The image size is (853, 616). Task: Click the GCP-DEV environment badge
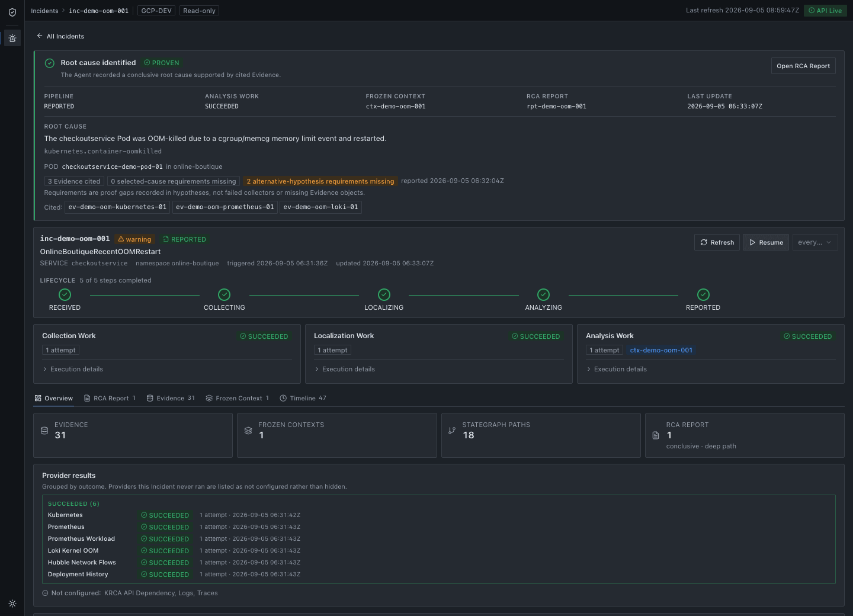[x=156, y=11]
